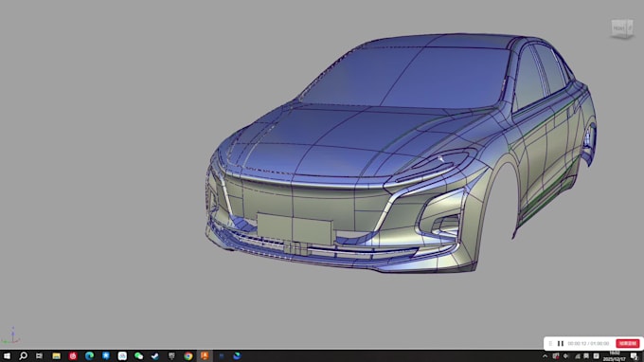Switch to the active Autodesk Alias taskbar icon

[205, 355]
